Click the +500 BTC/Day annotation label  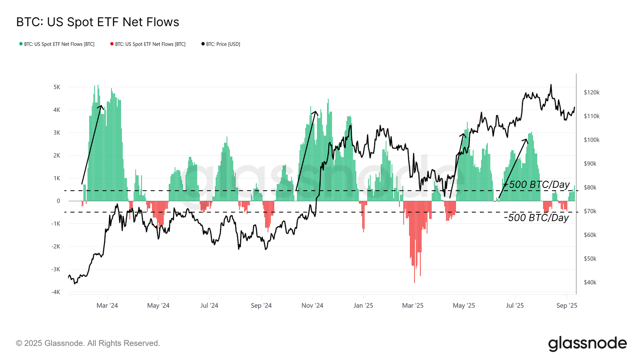pyautogui.click(x=537, y=185)
